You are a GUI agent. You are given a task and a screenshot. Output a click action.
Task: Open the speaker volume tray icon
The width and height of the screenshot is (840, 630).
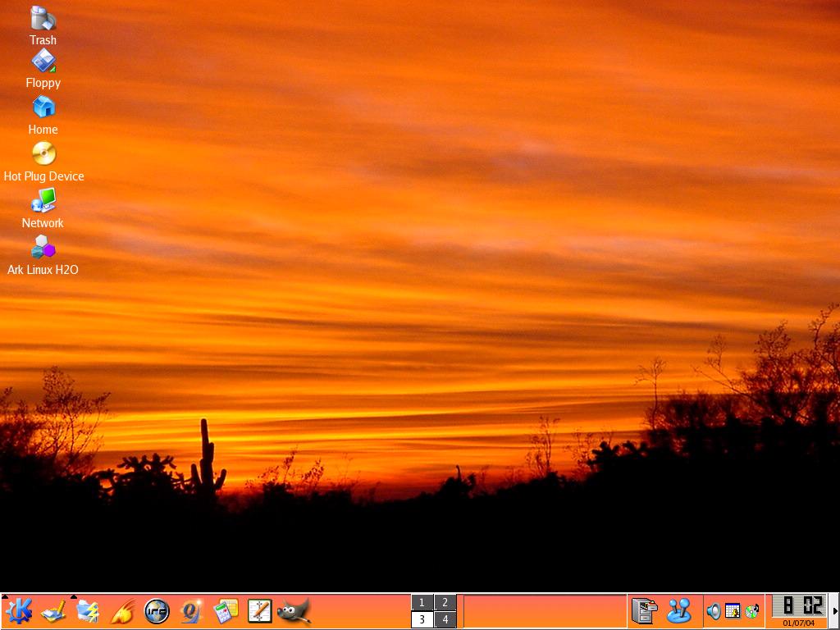tap(713, 611)
